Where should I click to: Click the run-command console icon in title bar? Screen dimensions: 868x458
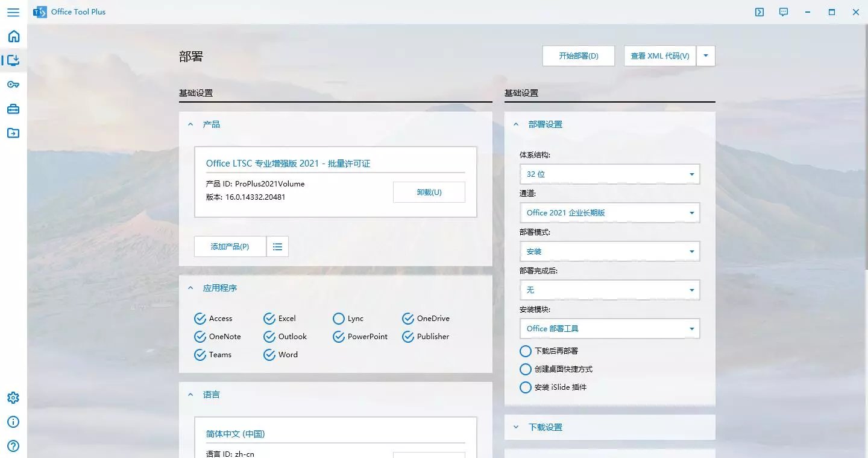point(759,11)
